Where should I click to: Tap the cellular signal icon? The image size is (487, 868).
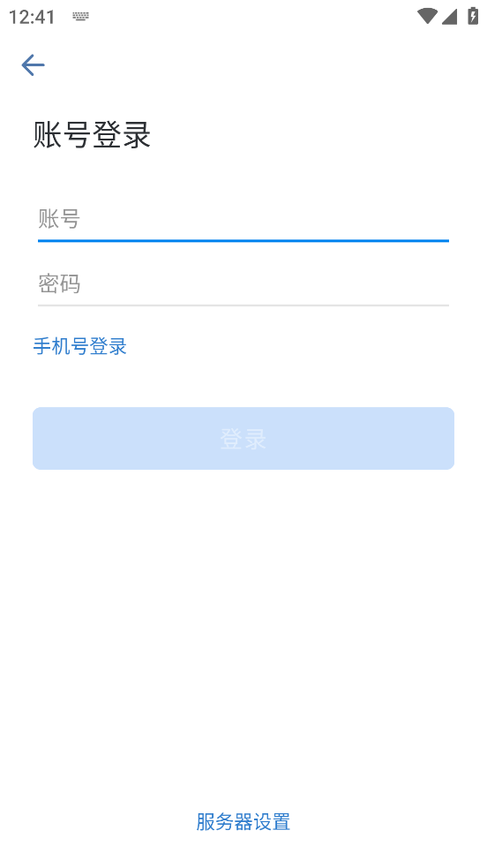(x=449, y=16)
